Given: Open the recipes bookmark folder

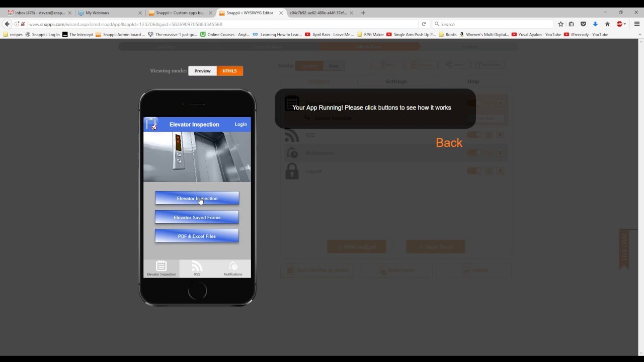Looking at the screenshot, I should point(13,35).
